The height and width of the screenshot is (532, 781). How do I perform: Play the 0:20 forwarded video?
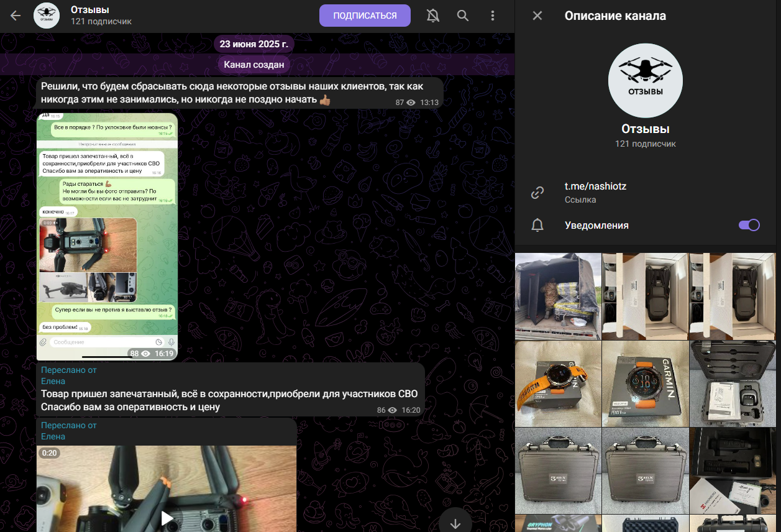pos(167,518)
